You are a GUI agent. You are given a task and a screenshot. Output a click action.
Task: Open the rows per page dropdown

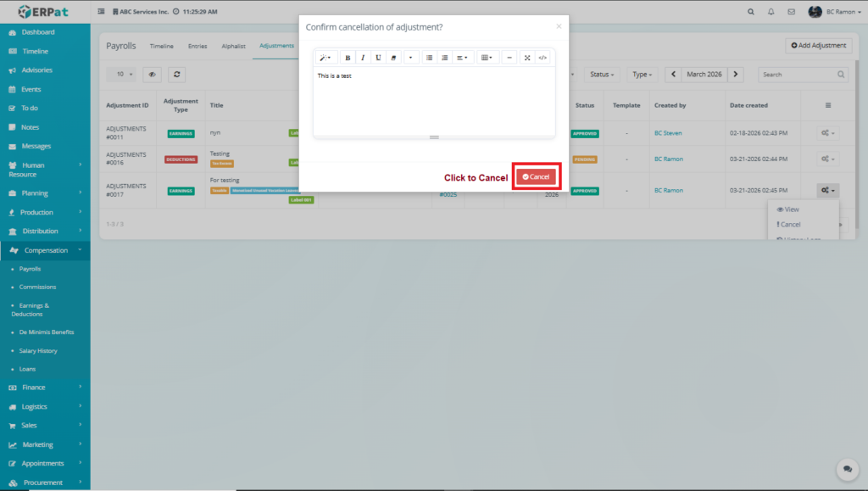click(121, 74)
